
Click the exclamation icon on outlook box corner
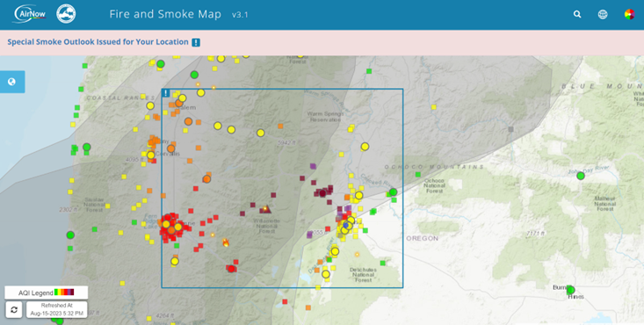click(x=166, y=93)
